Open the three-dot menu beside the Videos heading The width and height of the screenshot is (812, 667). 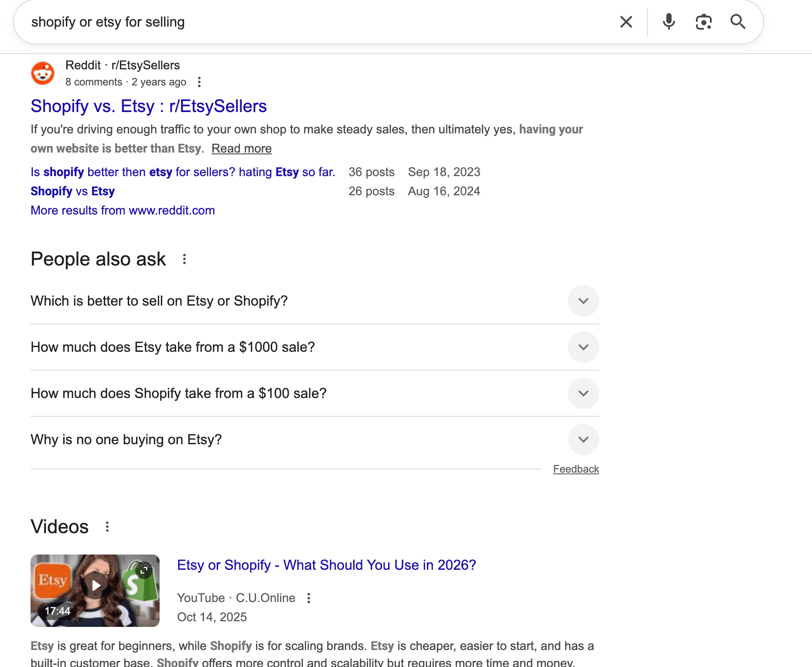pyautogui.click(x=107, y=526)
